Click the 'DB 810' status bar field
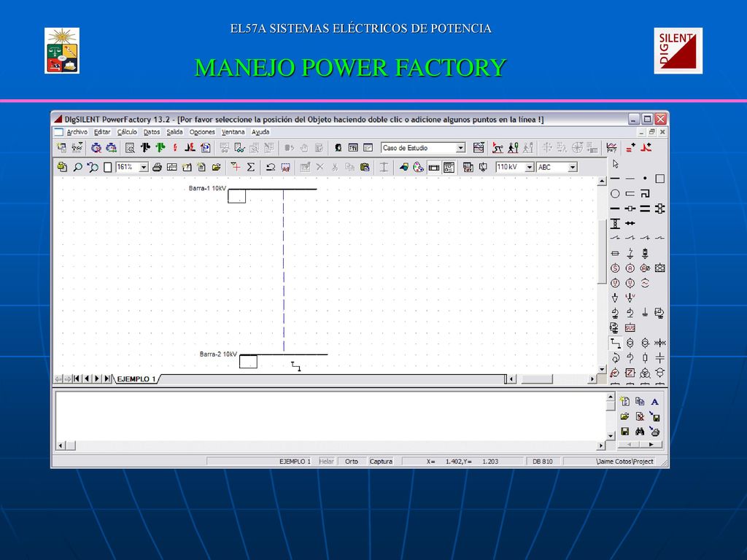 (543, 462)
